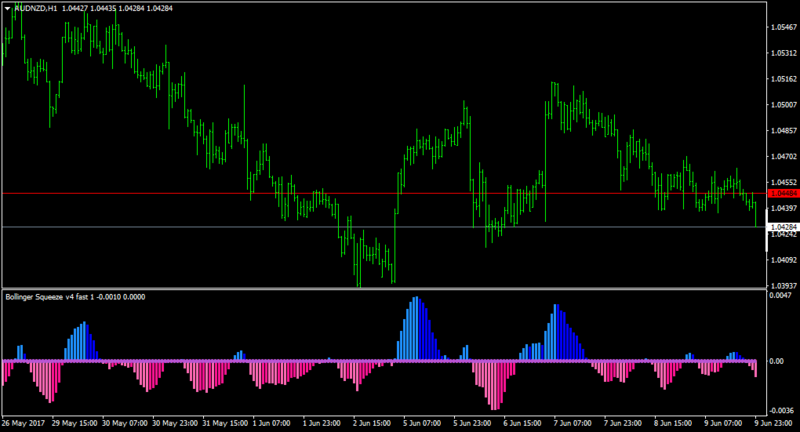Click the 1.04397 price scale value
The width and height of the screenshot is (800, 432).
click(784, 208)
